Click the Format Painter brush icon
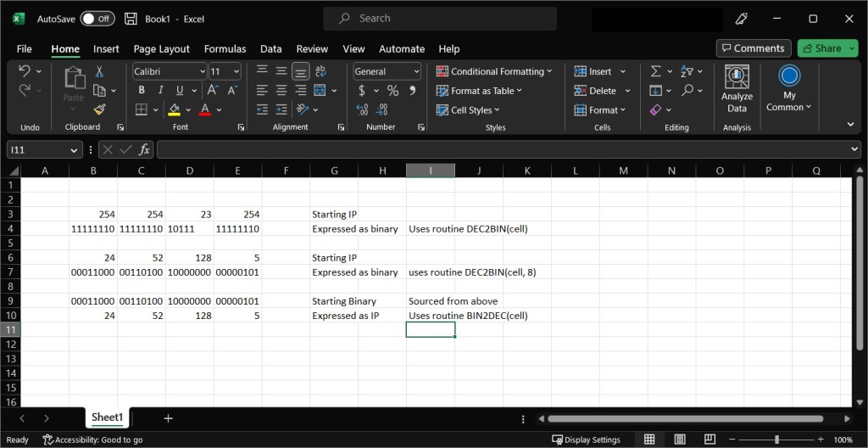 click(x=99, y=109)
